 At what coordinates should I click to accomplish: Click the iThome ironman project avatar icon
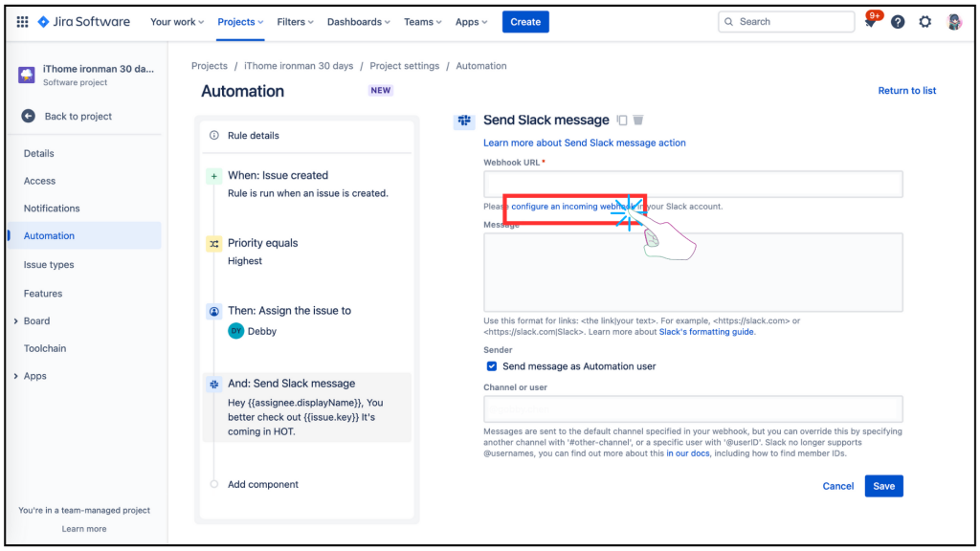click(26, 75)
